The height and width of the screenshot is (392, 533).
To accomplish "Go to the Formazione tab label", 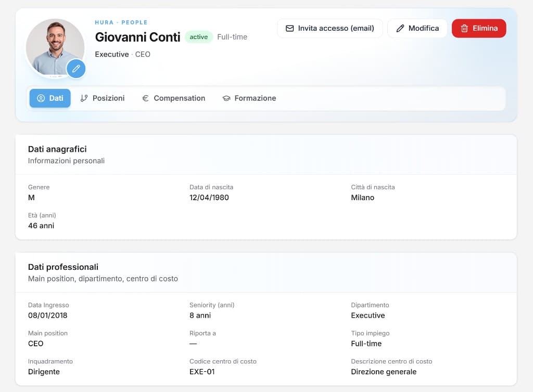I will pyautogui.click(x=255, y=98).
